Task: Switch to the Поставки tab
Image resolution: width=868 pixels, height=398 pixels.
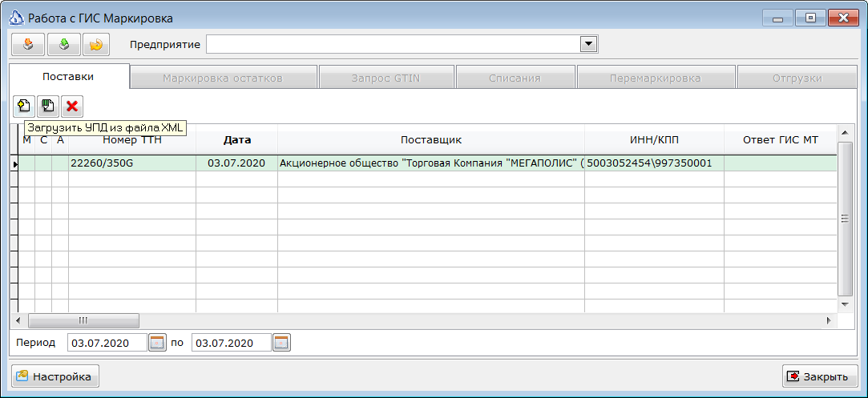Action: (x=68, y=77)
